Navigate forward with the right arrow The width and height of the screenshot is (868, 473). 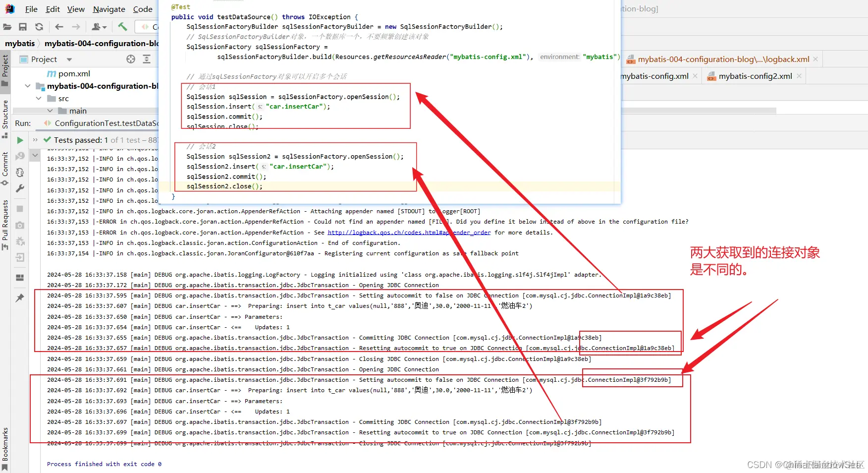tap(76, 27)
